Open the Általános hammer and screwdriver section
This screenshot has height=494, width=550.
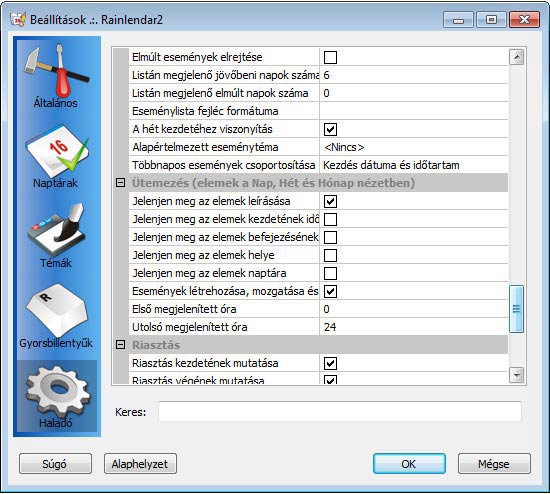[x=56, y=75]
